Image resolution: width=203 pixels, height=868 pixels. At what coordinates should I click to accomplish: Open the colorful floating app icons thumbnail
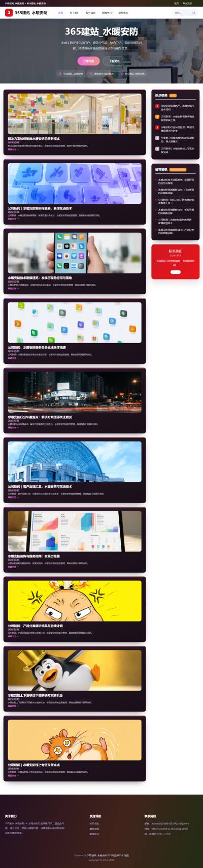75,323
